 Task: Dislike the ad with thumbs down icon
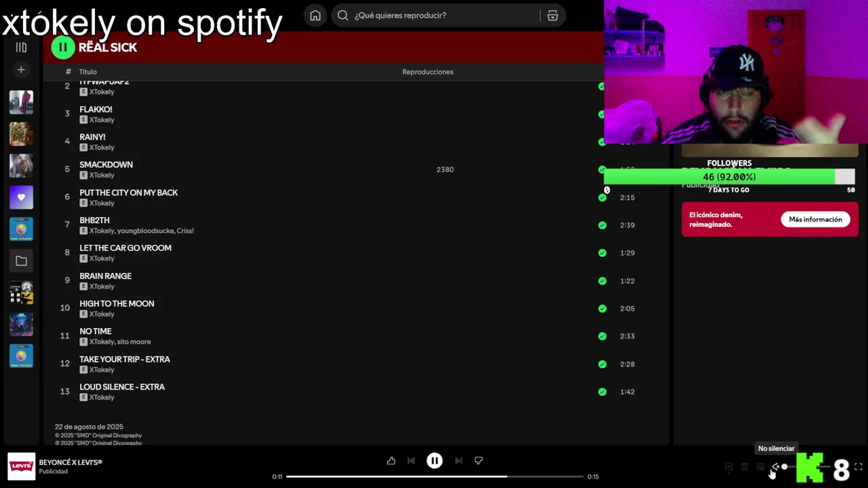pos(479,461)
